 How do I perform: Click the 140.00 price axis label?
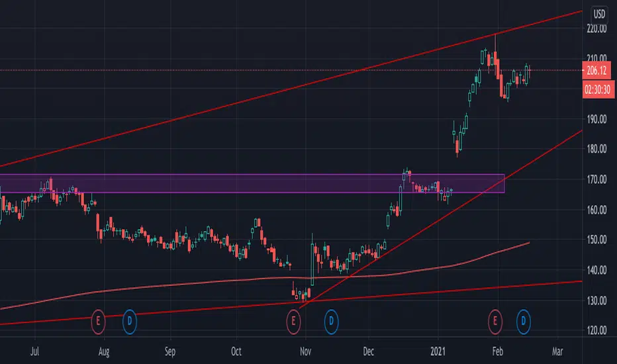(x=596, y=270)
